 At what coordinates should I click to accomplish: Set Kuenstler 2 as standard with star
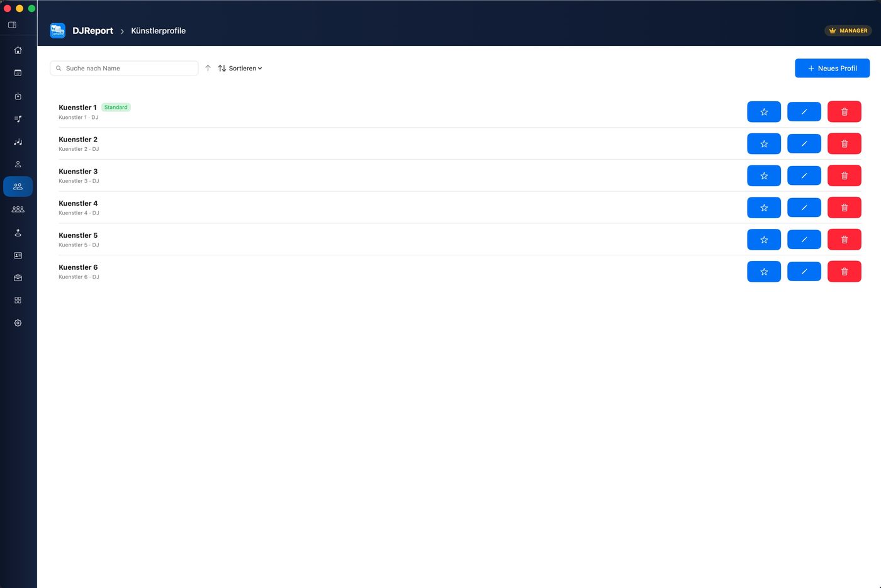pyautogui.click(x=763, y=144)
